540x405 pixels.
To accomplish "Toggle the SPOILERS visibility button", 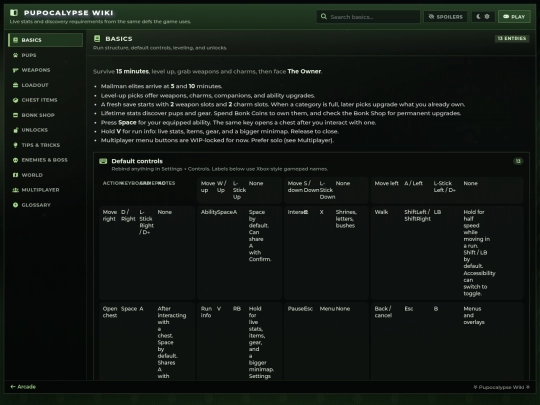I will click(x=445, y=17).
